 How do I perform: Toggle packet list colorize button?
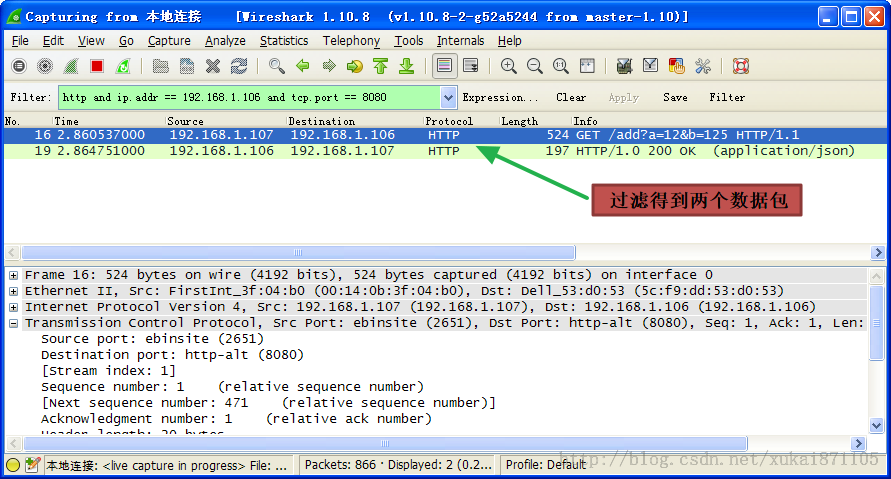tap(444, 66)
